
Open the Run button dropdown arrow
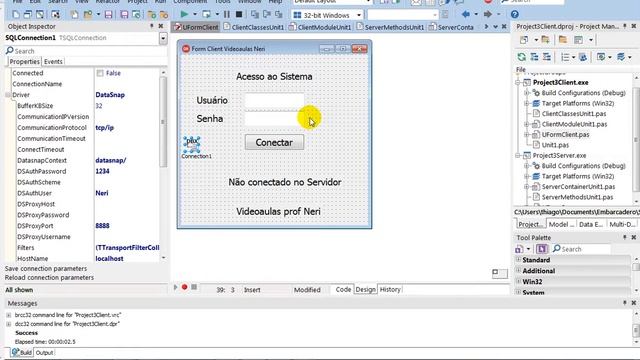tap(195, 15)
